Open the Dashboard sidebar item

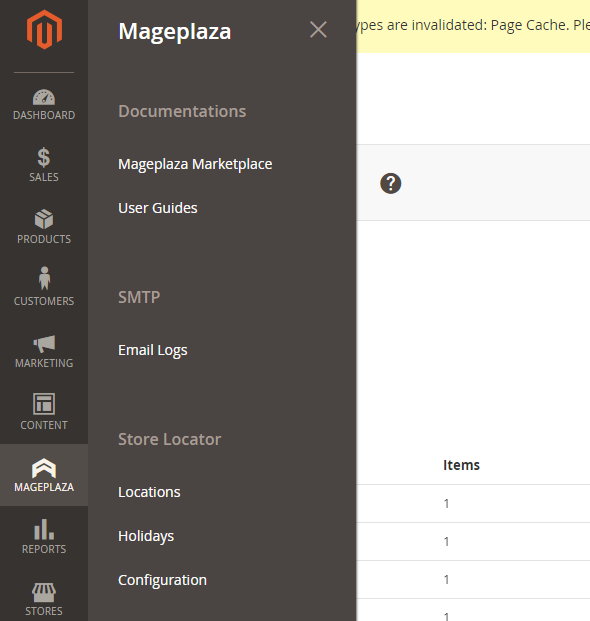(44, 104)
